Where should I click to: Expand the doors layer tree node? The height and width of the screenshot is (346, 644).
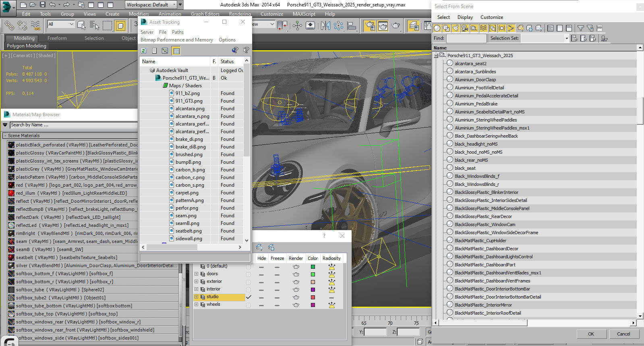tap(197, 274)
